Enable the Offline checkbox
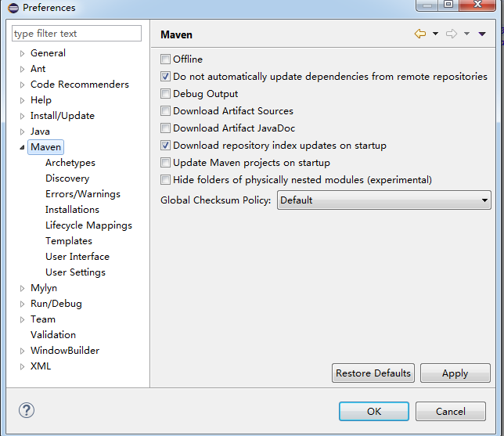The image size is (504, 436). (165, 59)
